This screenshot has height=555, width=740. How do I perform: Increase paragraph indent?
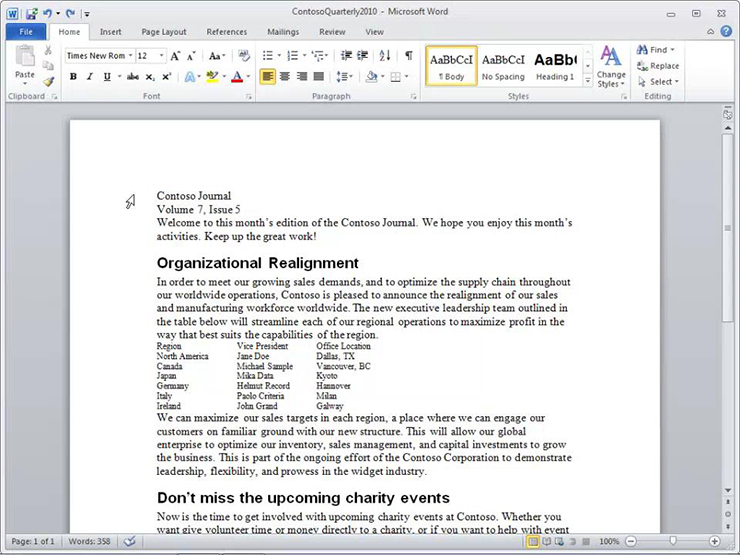pyautogui.click(x=362, y=56)
